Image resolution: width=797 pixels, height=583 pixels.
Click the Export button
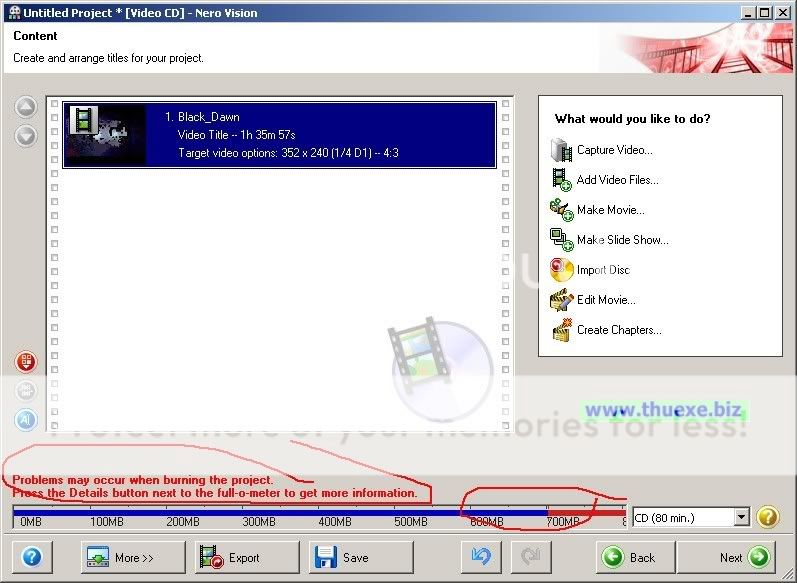(247, 557)
